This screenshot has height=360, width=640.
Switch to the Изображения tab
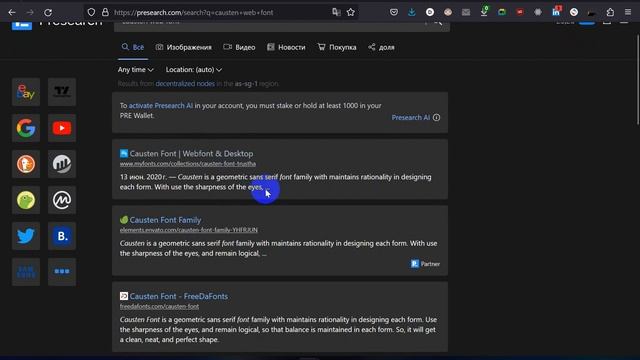coord(184,47)
